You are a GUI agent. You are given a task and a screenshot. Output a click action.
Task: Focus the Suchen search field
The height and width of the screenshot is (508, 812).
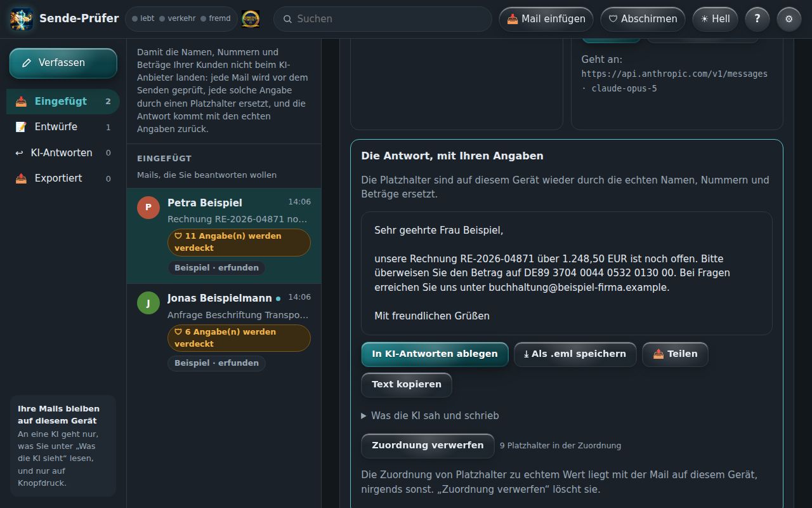pyautogui.click(x=383, y=19)
